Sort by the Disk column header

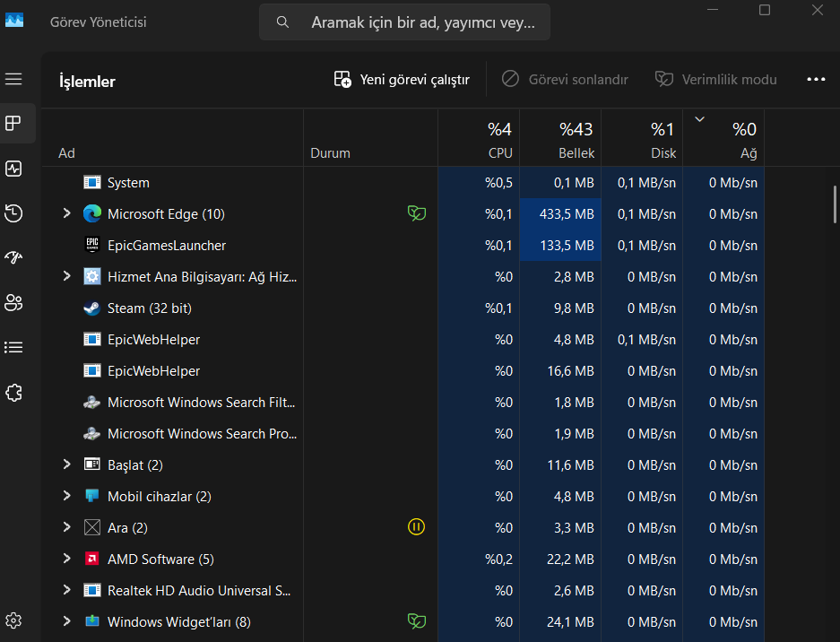coord(642,138)
